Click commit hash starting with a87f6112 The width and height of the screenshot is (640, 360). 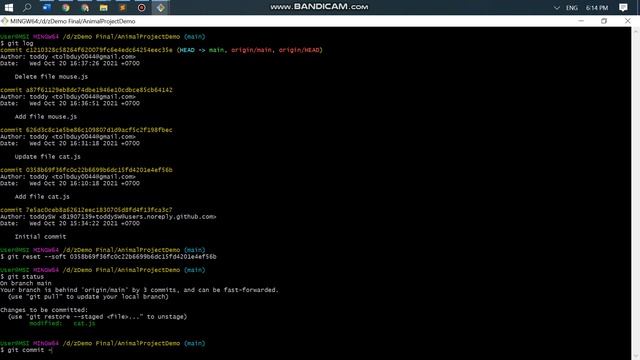99,90
